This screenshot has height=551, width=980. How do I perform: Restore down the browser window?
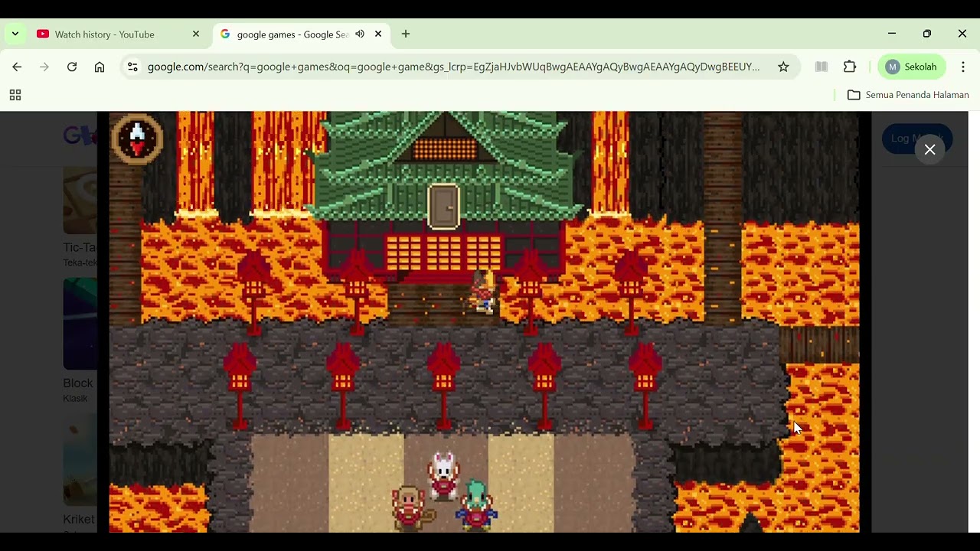(x=927, y=34)
